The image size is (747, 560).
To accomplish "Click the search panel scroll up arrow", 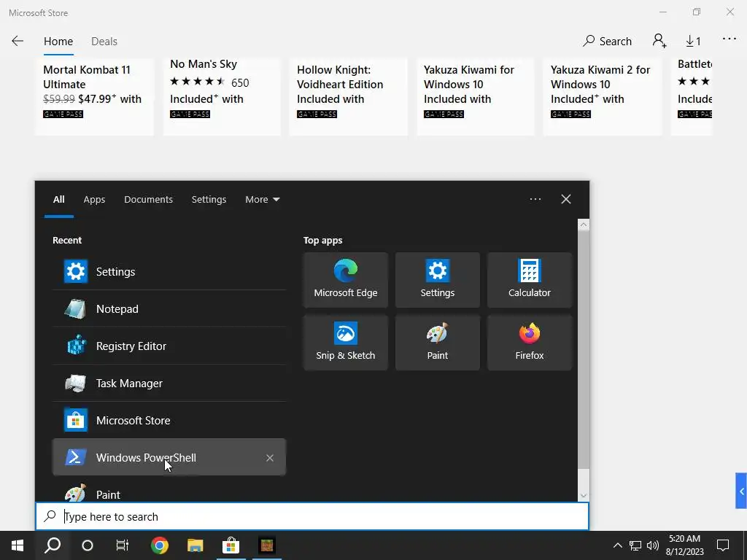I will (x=583, y=225).
